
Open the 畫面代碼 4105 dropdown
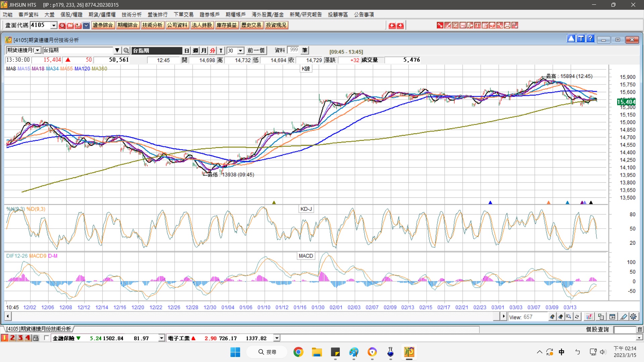tap(54, 25)
